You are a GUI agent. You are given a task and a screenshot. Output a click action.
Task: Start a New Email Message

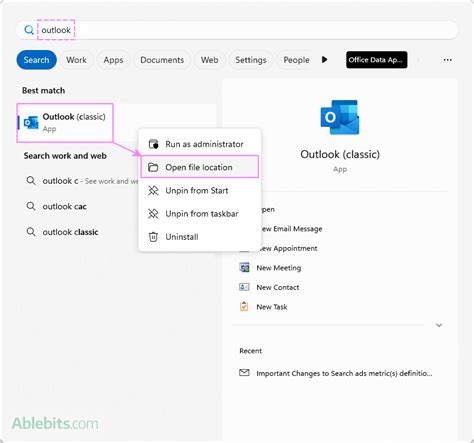coord(291,229)
